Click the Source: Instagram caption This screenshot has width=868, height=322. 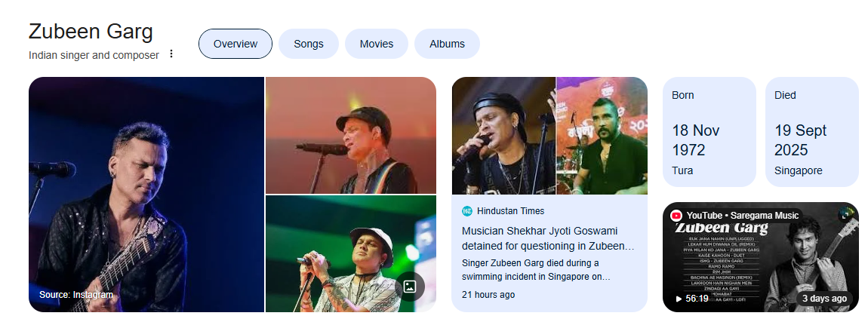[x=76, y=295]
